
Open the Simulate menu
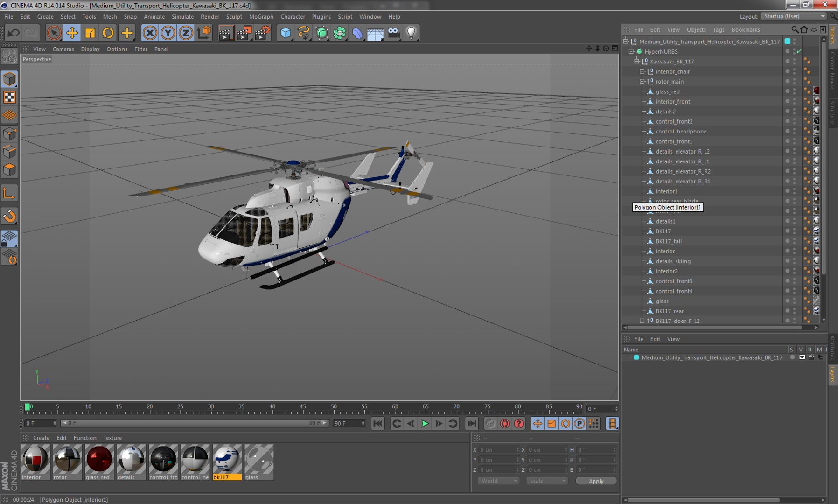(x=182, y=16)
